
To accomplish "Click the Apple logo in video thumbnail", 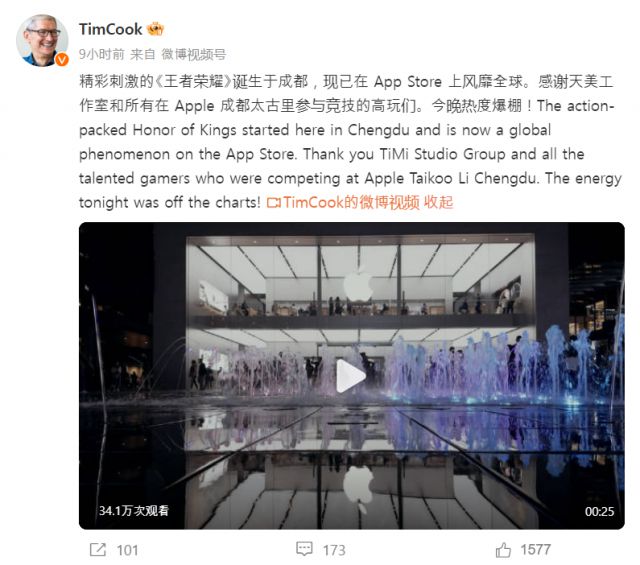I will click(358, 284).
